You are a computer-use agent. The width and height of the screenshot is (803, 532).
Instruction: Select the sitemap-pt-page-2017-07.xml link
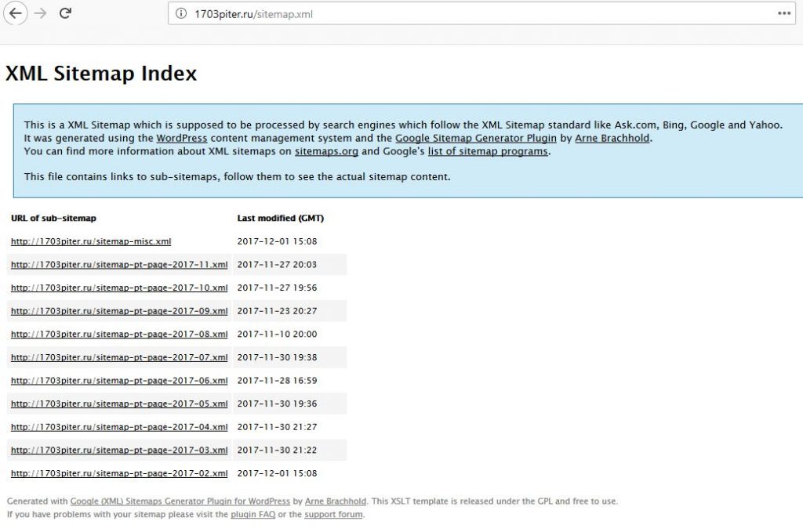pyautogui.click(x=119, y=357)
